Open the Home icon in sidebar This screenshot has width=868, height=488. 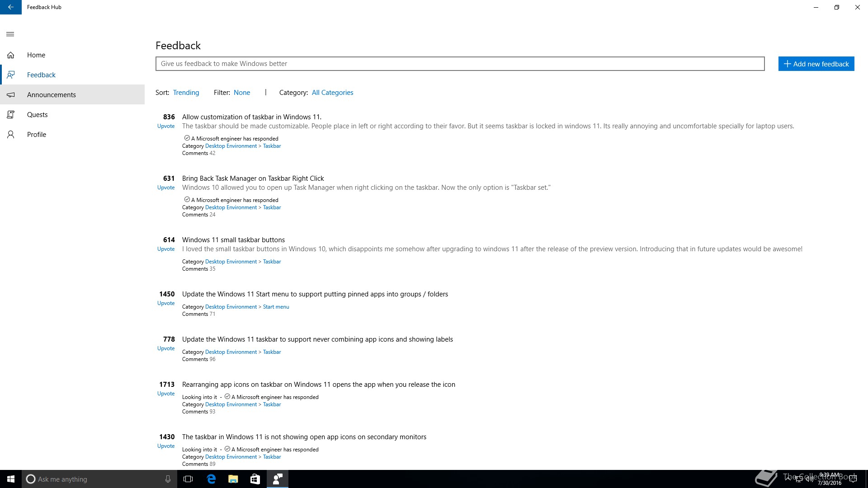[11, 55]
